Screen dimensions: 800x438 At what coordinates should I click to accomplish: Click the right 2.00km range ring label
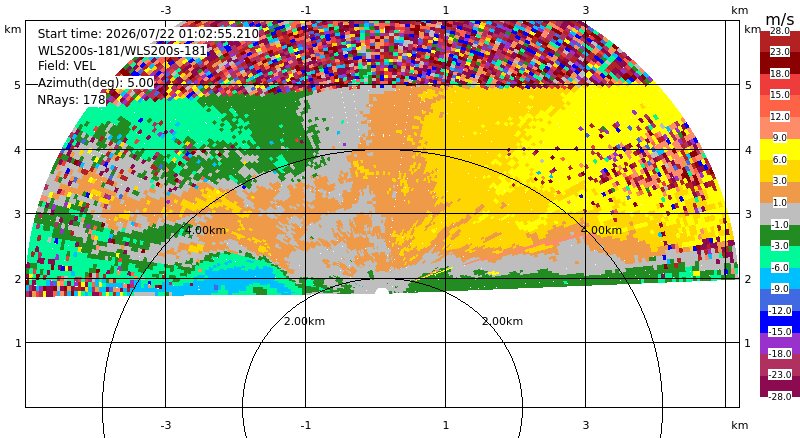[503, 321]
